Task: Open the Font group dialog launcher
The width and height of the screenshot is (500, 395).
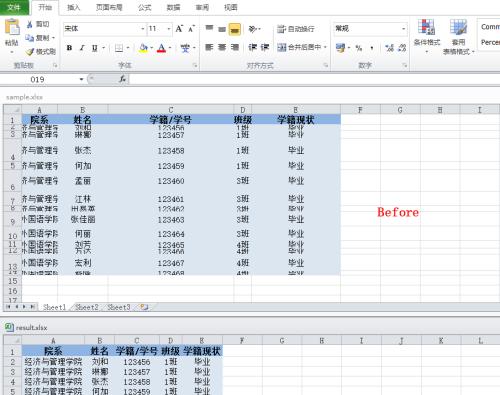Action: (x=195, y=65)
